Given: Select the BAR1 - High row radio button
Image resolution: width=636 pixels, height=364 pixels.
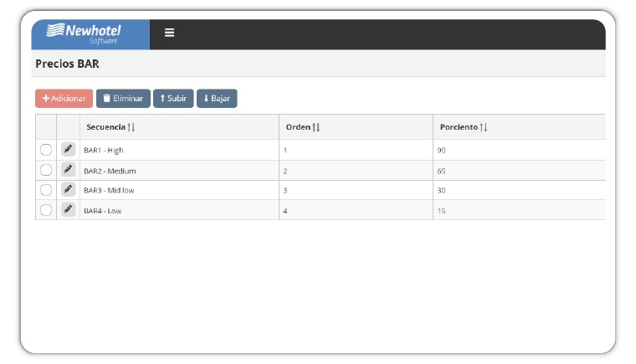Looking at the screenshot, I should (46, 150).
